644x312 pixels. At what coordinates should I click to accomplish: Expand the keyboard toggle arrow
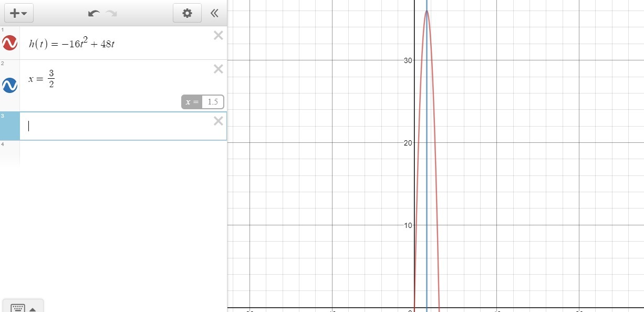pyautogui.click(x=33, y=309)
